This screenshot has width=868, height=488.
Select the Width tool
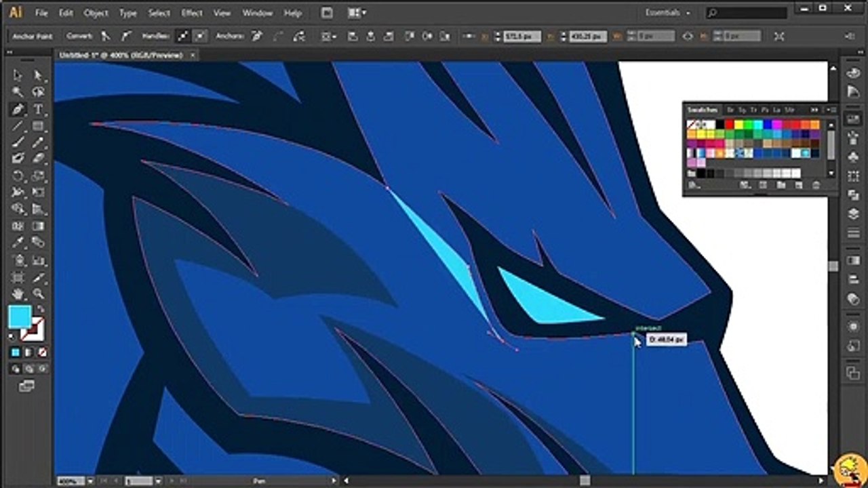coord(18,192)
